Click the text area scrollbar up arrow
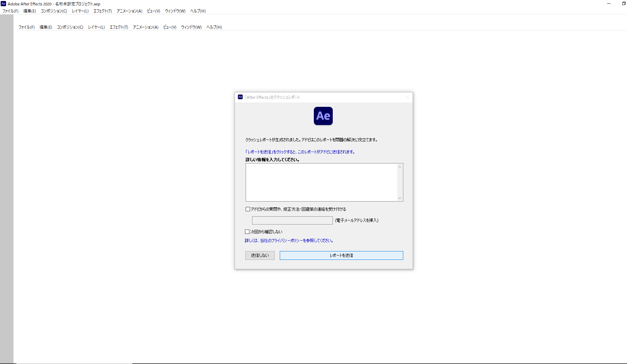Viewport: 627px width, 364px height. (400, 167)
